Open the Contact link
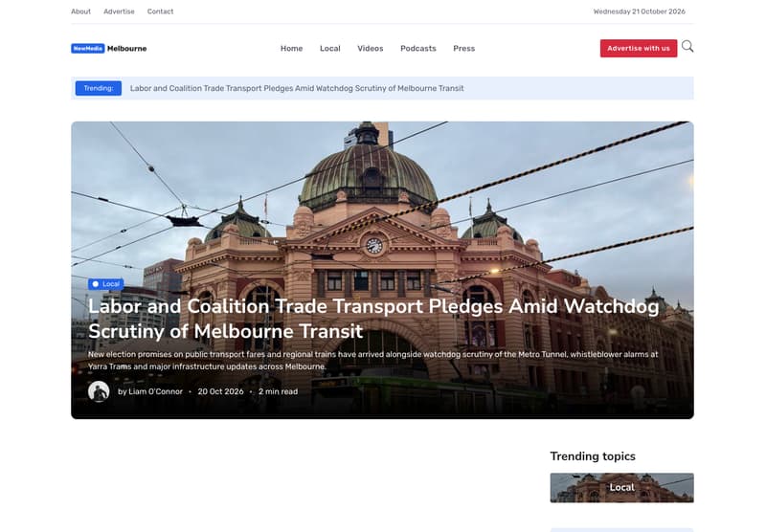The image size is (766, 532). [x=160, y=11]
